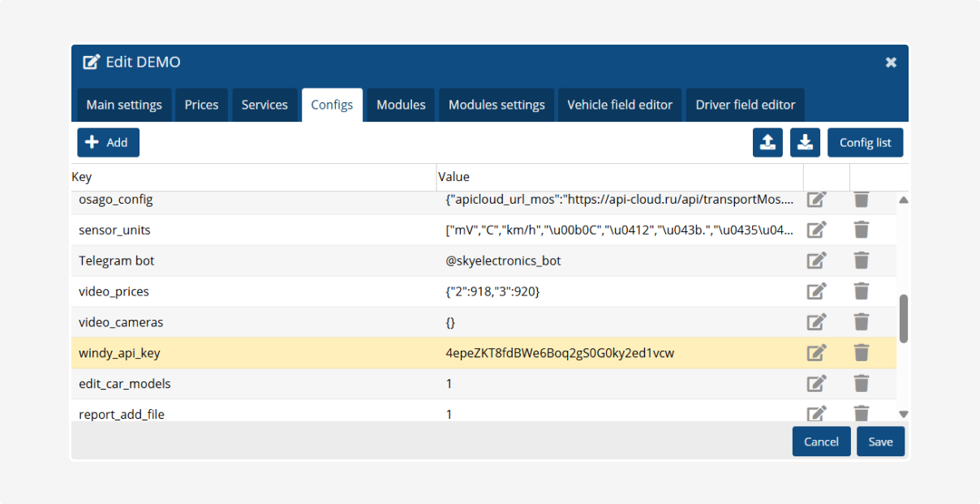Close the Edit DEMO dialog
Image resolution: width=980 pixels, height=504 pixels.
coord(891,62)
